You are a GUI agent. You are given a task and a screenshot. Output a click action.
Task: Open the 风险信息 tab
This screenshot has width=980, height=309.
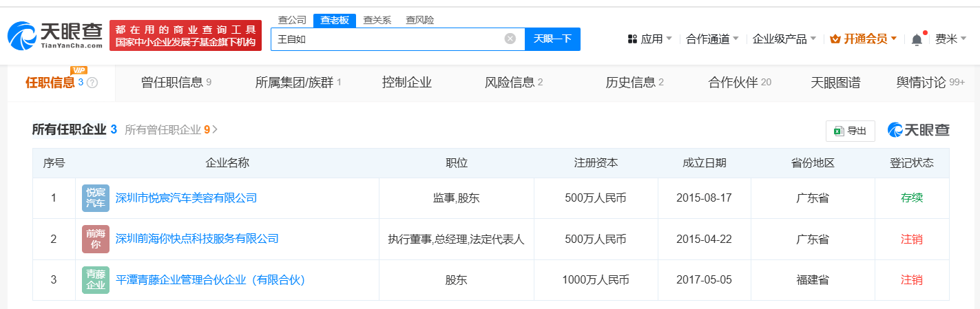[x=514, y=83]
